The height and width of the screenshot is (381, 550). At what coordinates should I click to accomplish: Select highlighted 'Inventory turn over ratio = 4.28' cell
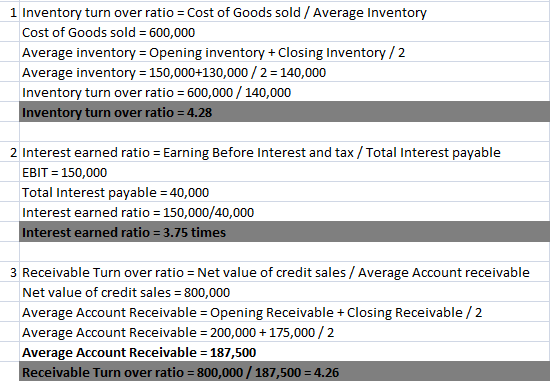coord(284,112)
